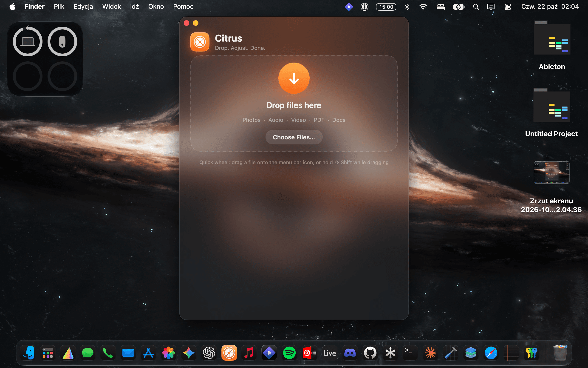Minimize Citrus window with yellow button
Image resolution: width=588 pixels, height=368 pixels.
[x=196, y=23]
